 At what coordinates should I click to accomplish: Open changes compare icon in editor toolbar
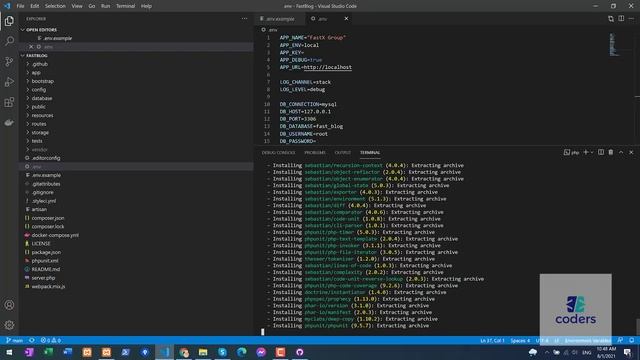point(611,19)
